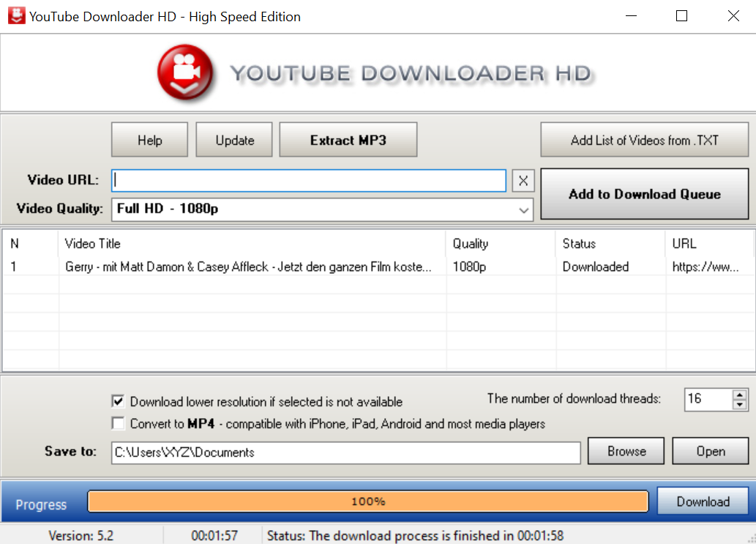Click the URL column header

tap(710, 244)
